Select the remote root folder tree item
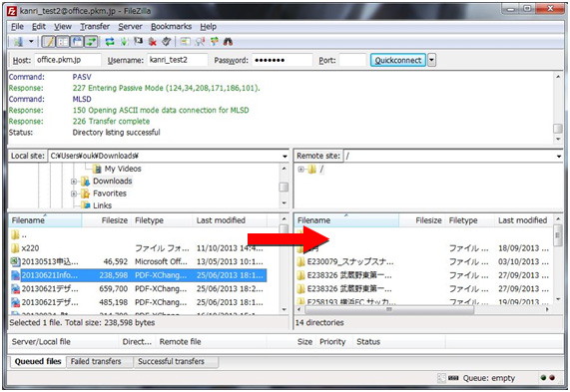 321,169
